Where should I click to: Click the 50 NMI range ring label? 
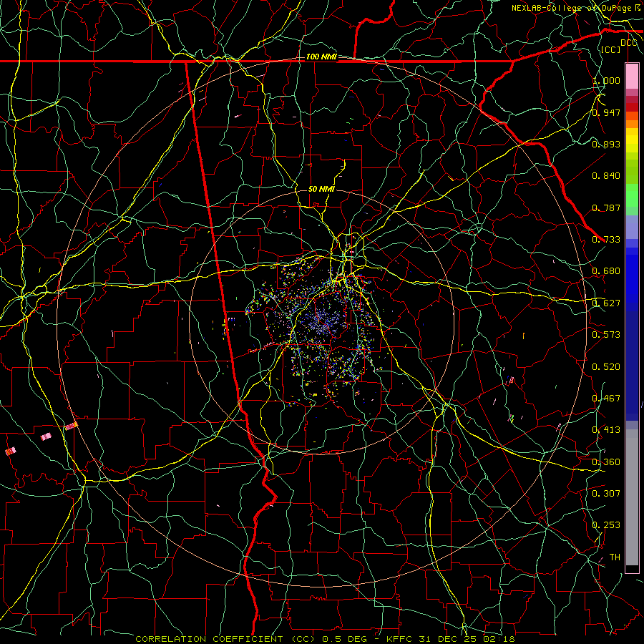click(321, 189)
